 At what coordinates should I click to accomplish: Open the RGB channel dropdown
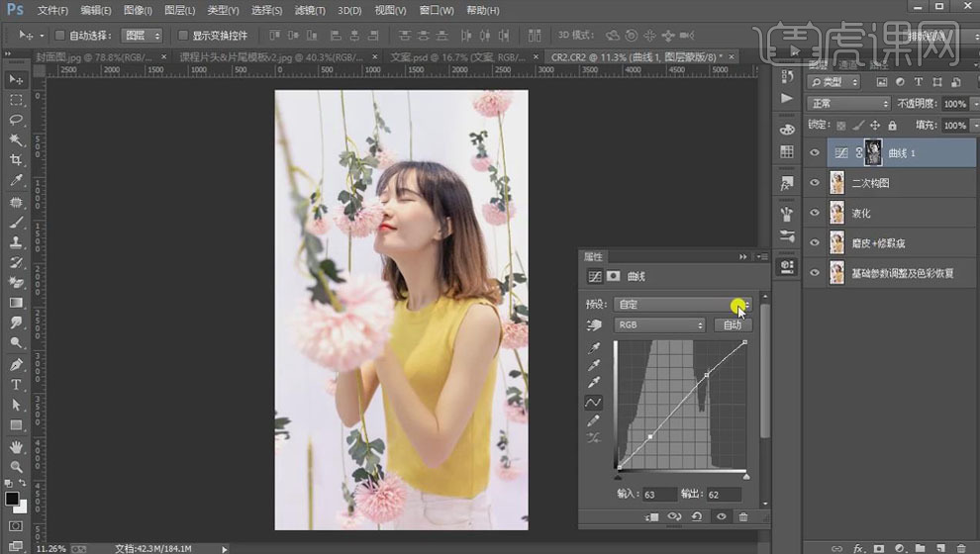click(659, 324)
